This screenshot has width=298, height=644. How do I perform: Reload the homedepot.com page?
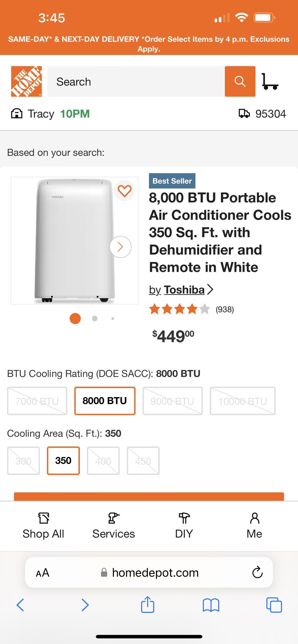click(257, 572)
